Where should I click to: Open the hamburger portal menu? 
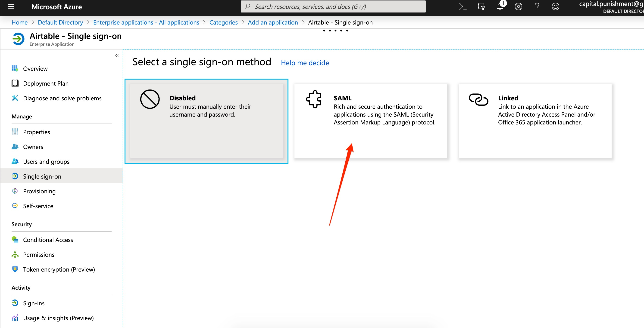(x=11, y=7)
